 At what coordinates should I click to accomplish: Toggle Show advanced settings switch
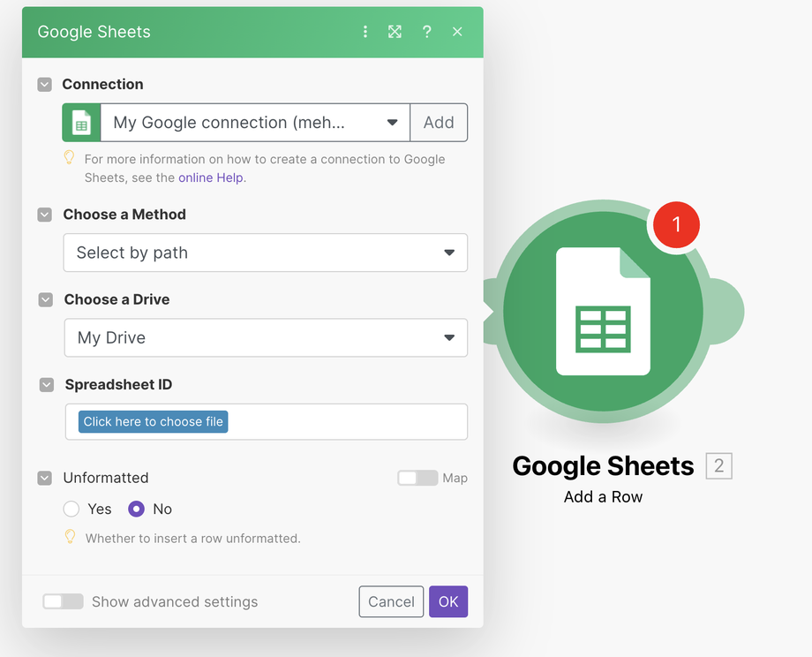click(63, 601)
